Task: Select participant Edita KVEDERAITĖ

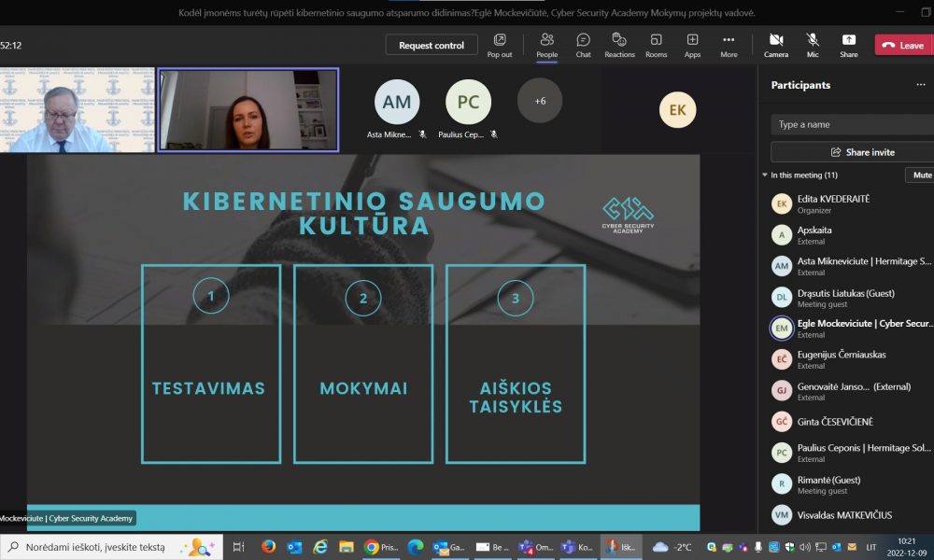Action: pos(848,204)
